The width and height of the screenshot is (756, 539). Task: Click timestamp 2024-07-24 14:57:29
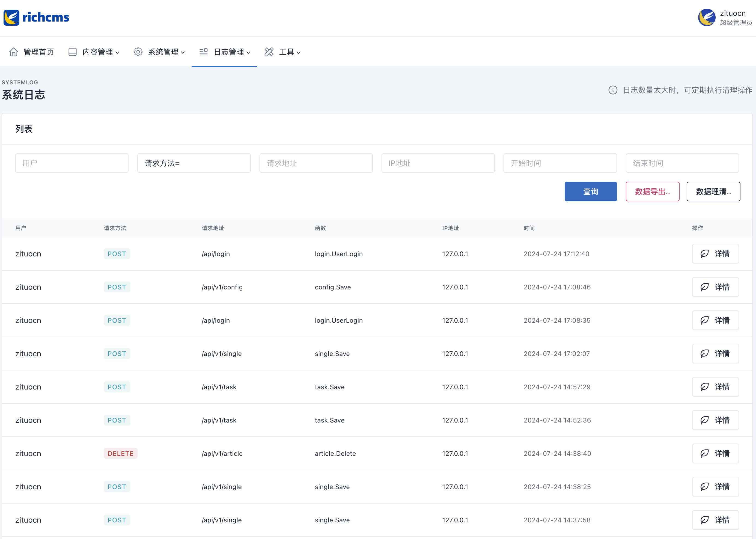557,387
